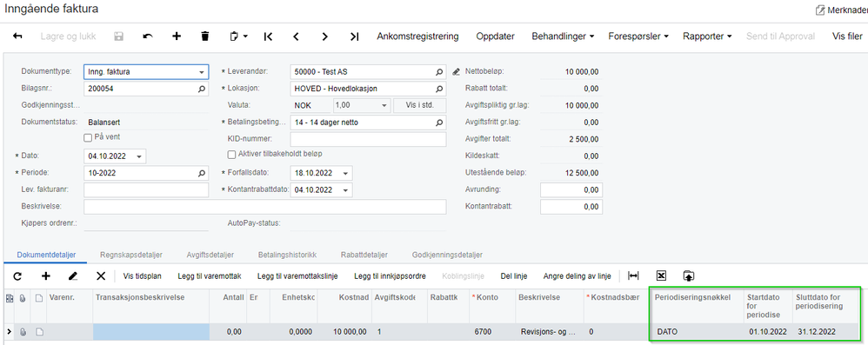Switch to the Dokumentdetaljer tab
The height and width of the screenshot is (345, 868).
pyautogui.click(x=46, y=255)
